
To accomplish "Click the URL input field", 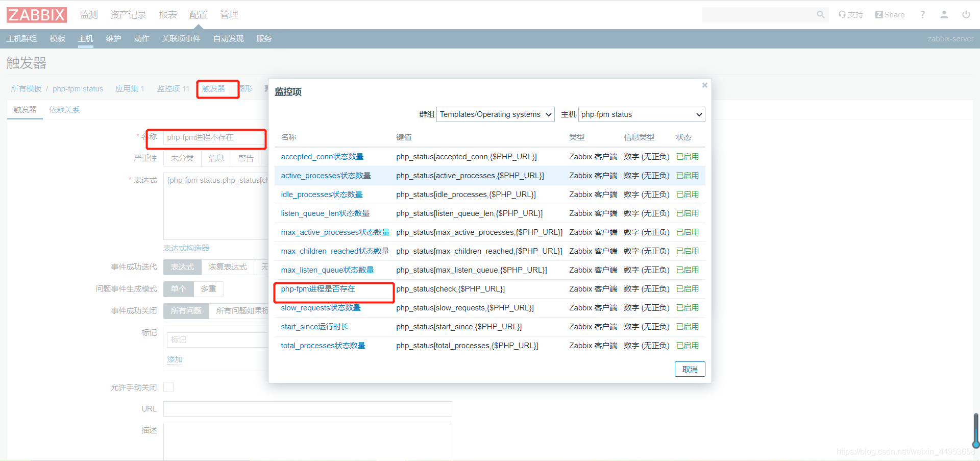I will [308, 409].
